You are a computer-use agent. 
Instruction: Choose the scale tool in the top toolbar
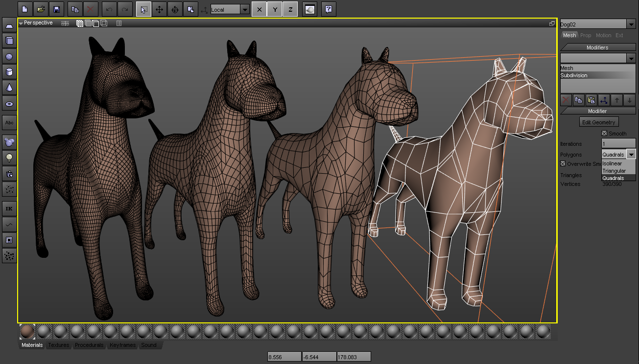click(190, 9)
